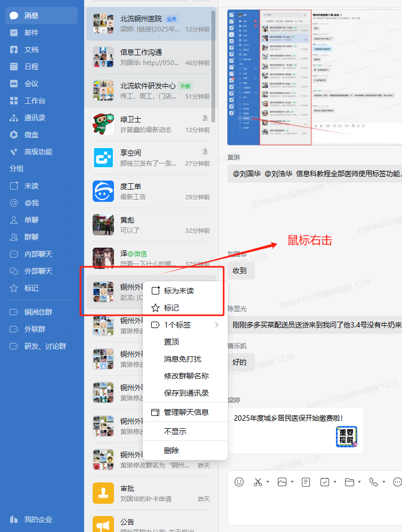The height and width of the screenshot is (532, 402).
Task: Choose 保存到通讯录 in context menu
Action: pyautogui.click(x=185, y=393)
